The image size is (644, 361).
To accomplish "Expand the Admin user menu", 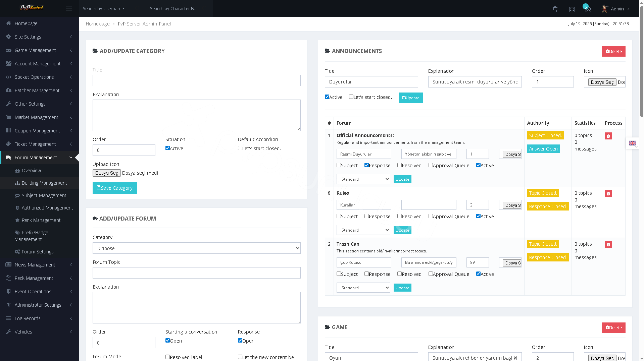I will tap(616, 9).
